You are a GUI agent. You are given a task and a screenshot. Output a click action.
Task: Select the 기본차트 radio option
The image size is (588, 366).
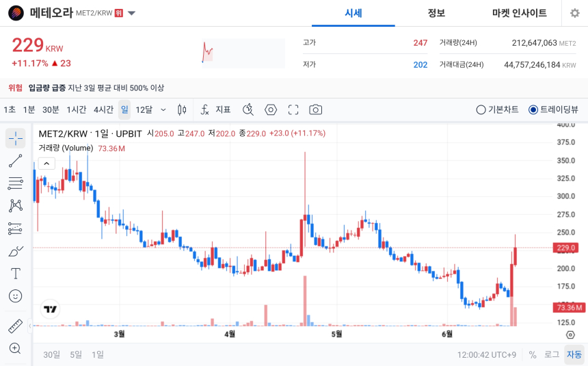pos(497,109)
